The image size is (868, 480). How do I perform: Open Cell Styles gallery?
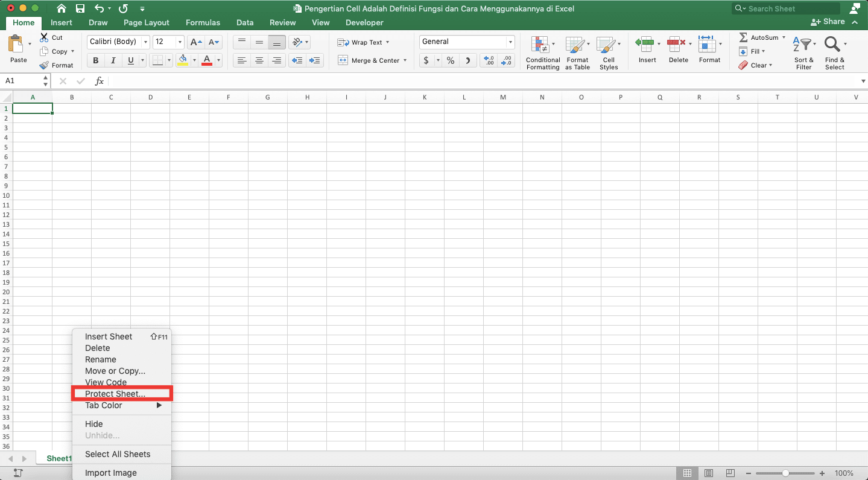pos(608,53)
